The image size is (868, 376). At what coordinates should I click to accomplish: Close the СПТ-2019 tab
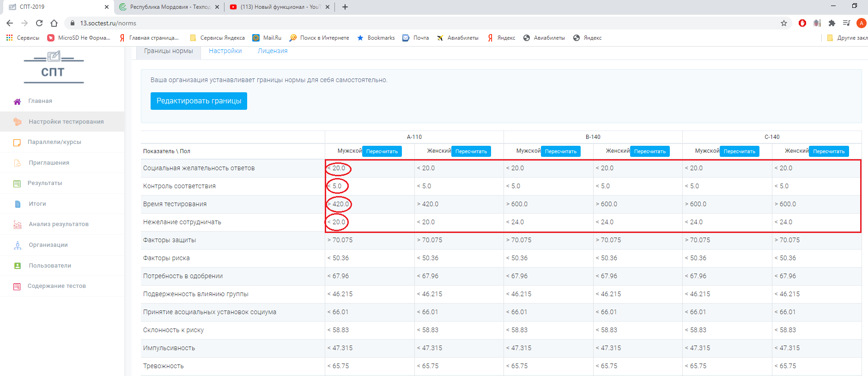(107, 7)
